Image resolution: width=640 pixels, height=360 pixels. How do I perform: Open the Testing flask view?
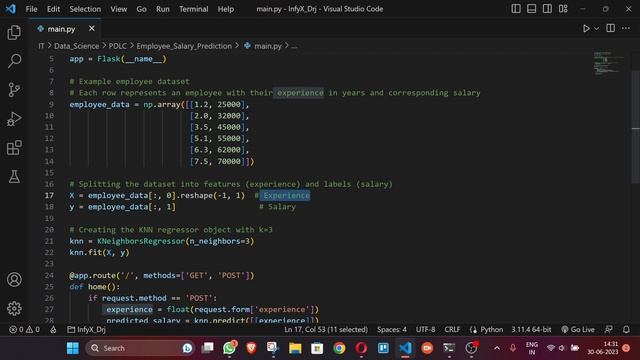pyautogui.click(x=14, y=177)
